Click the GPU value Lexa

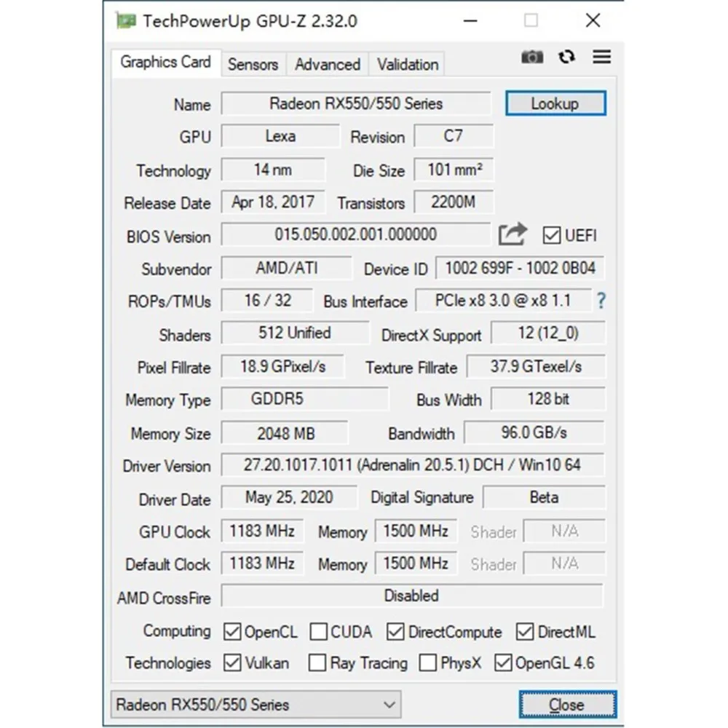280,136
